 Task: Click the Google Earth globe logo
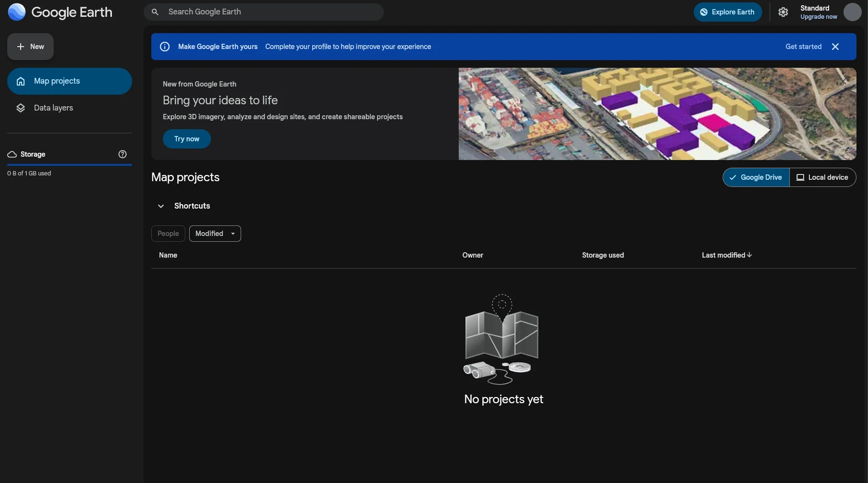coord(17,12)
